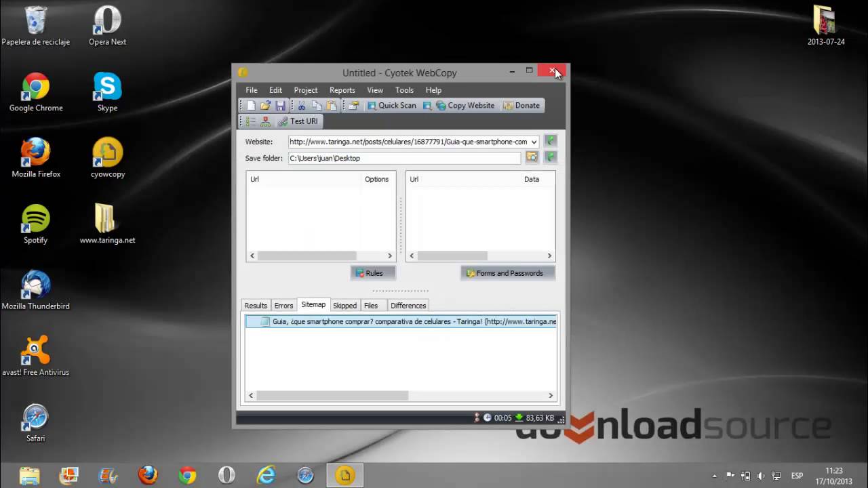This screenshot has width=868, height=488.
Task: Click the Copy icon in toolbar
Action: (316, 106)
